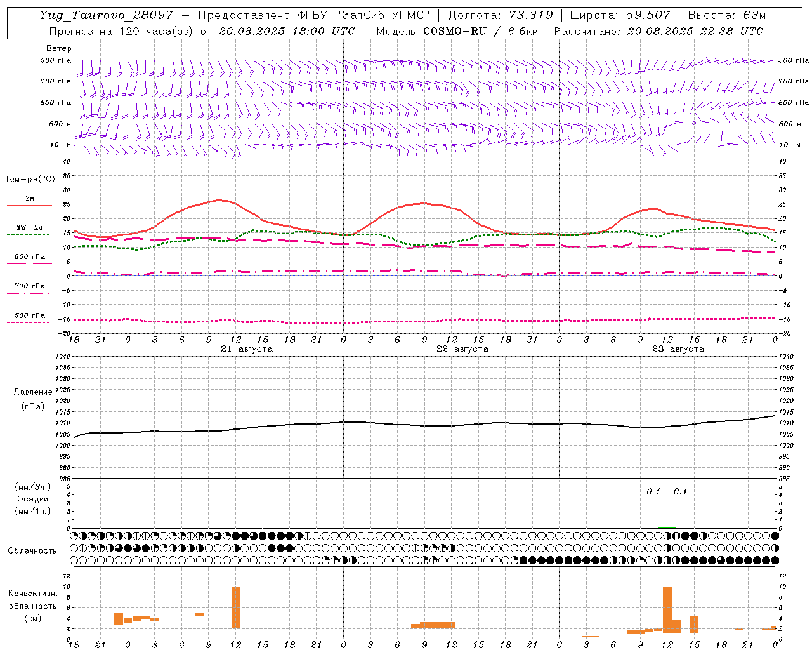The width and height of the screenshot is (812, 650).
Task: Click the Модель COSMO-RU / 6.6км label
Action: tap(457, 31)
